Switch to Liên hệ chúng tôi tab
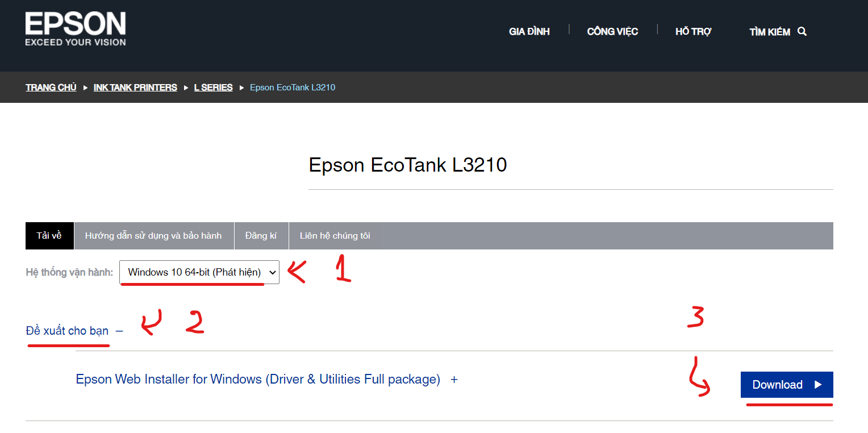 [x=335, y=236]
